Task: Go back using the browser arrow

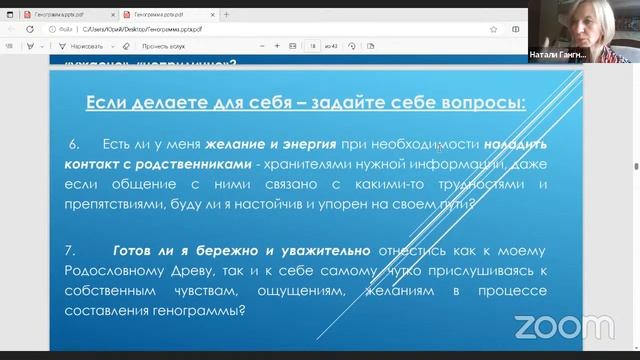Action: coord(11,29)
